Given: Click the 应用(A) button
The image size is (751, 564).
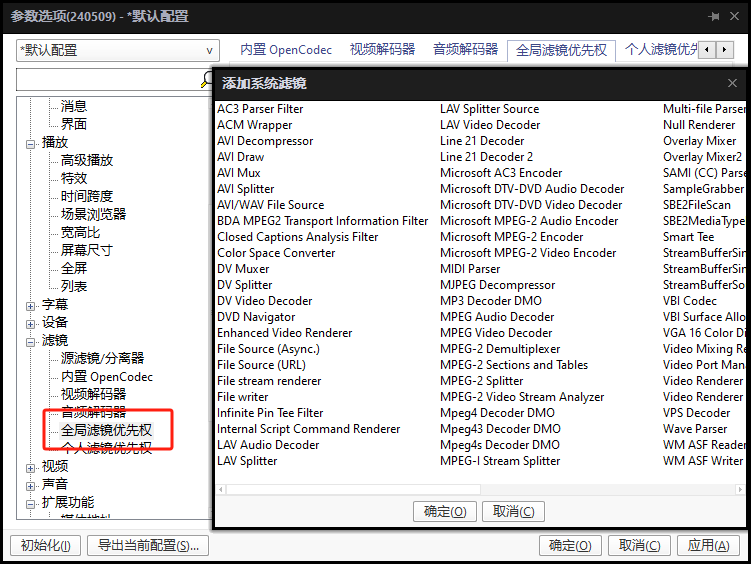Looking at the screenshot, I should point(708,545).
